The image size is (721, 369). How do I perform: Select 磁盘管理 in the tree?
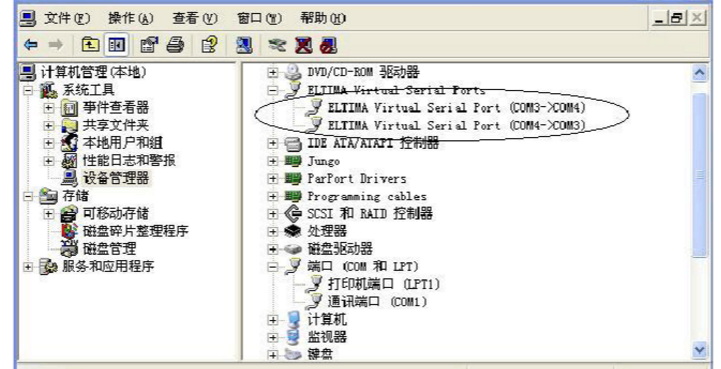tap(109, 249)
